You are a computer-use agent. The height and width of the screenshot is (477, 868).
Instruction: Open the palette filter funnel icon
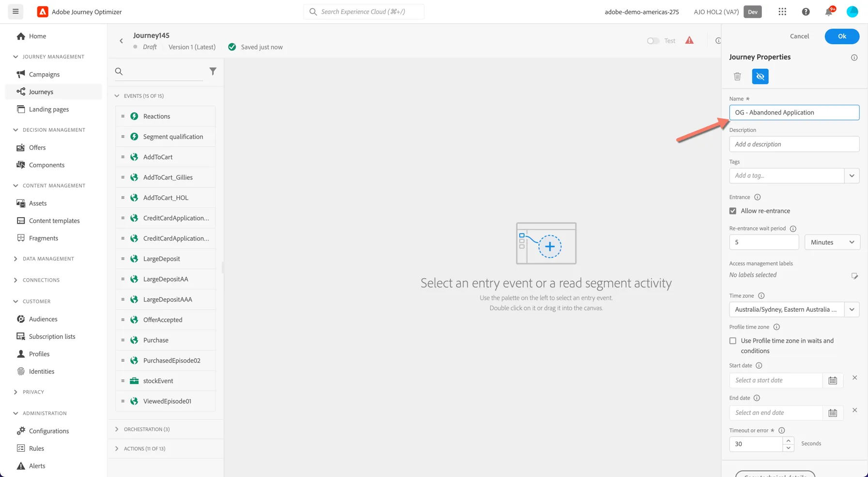[x=213, y=71]
